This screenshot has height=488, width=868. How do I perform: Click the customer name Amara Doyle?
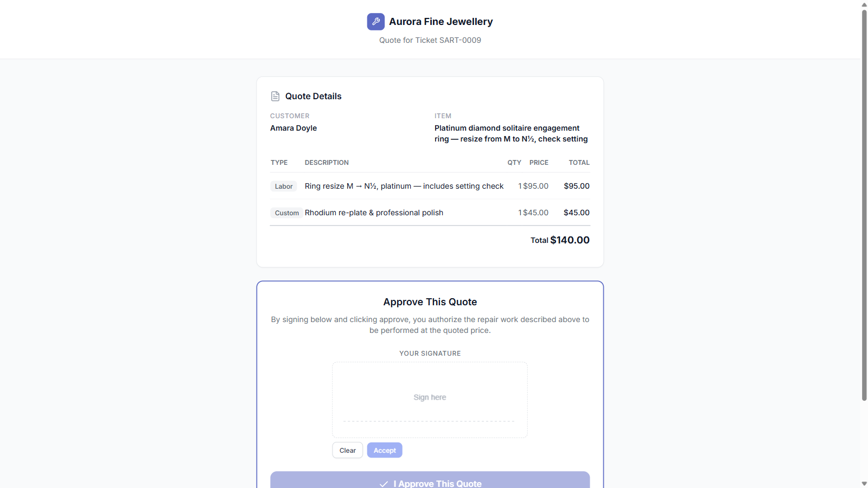coord(293,128)
